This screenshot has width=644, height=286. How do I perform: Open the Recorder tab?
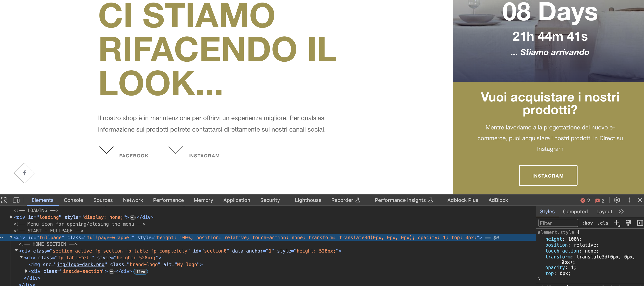(x=345, y=200)
